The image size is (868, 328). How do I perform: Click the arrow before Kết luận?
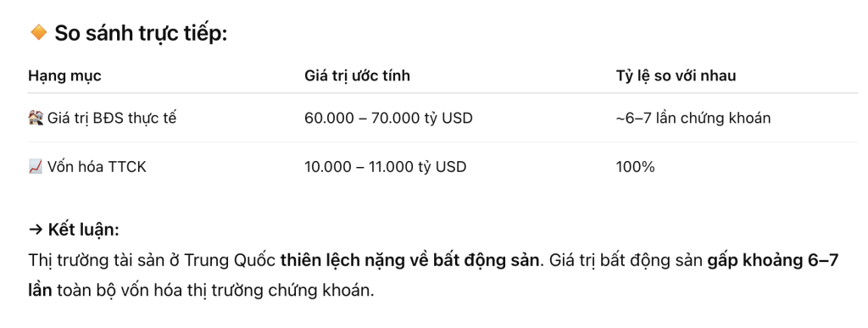point(36,230)
